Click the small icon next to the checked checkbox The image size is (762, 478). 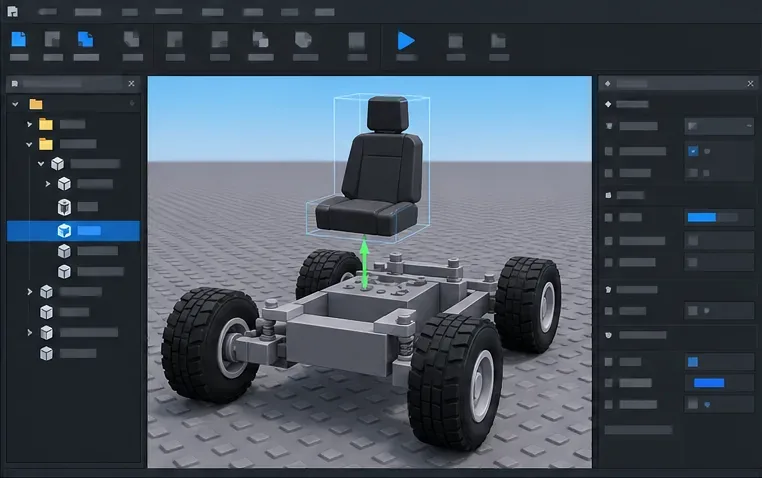(x=708, y=151)
